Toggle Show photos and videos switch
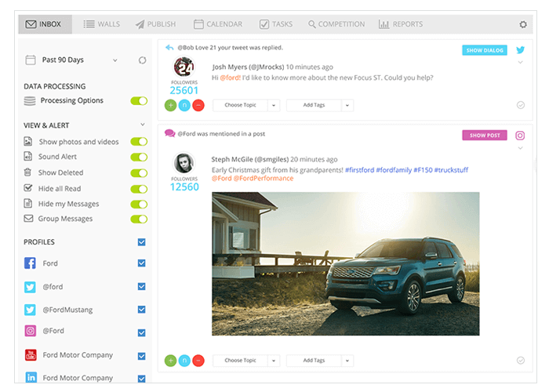Image resolution: width=549 pixels, height=392 pixels. tap(139, 142)
